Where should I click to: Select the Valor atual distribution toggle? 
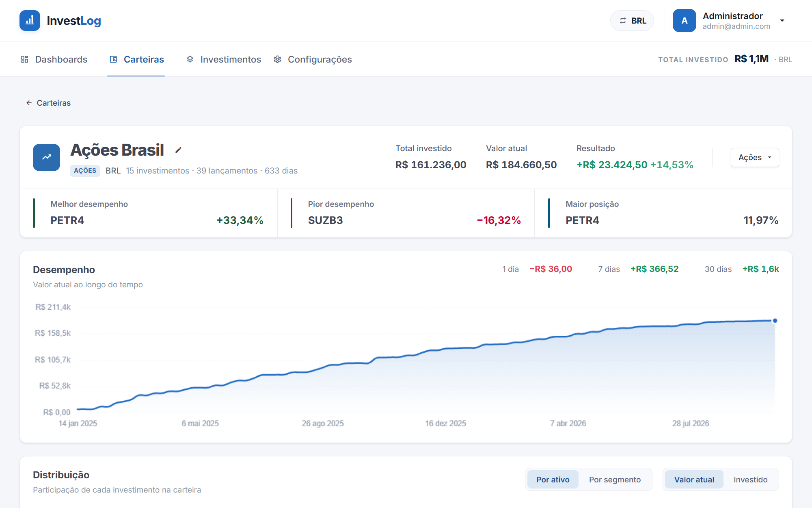click(694, 480)
